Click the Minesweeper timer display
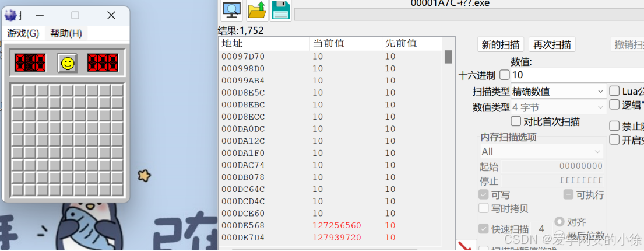Screen dimensions: 644x251 [103, 63]
